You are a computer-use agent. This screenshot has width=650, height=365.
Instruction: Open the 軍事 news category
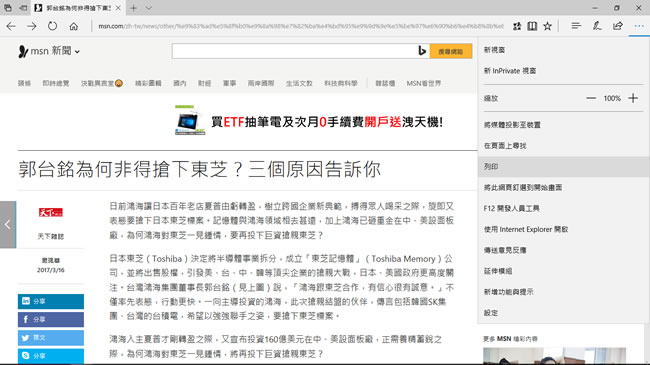coord(229,83)
